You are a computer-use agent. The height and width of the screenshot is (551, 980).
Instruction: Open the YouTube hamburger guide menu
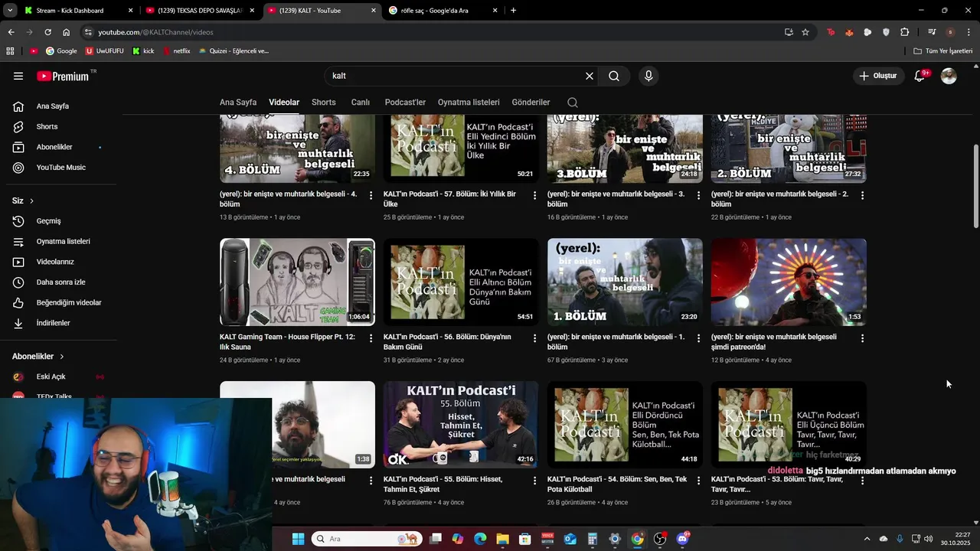[18, 76]
